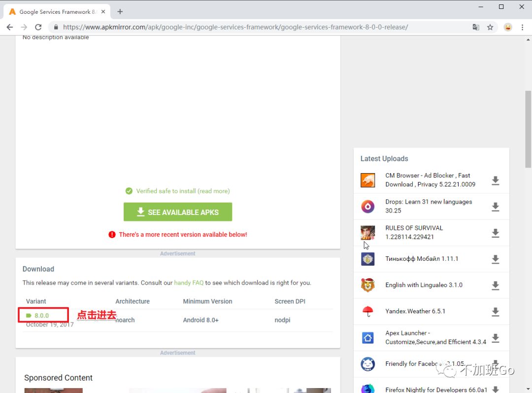
Task: Download RULES OF SURVIVAL apk
Action: (496, 233)
